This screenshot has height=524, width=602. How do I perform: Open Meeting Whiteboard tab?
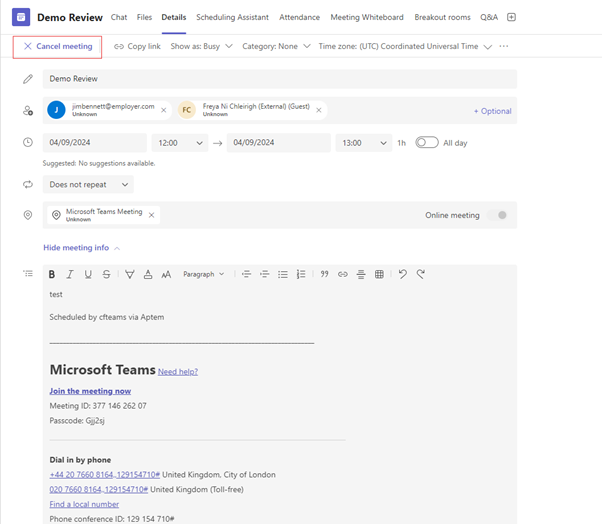coord(367,17)
